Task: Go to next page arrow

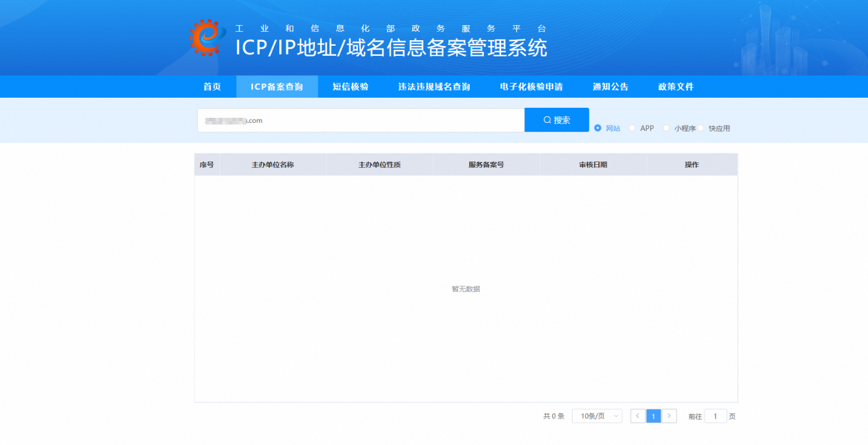Action: 669,416
